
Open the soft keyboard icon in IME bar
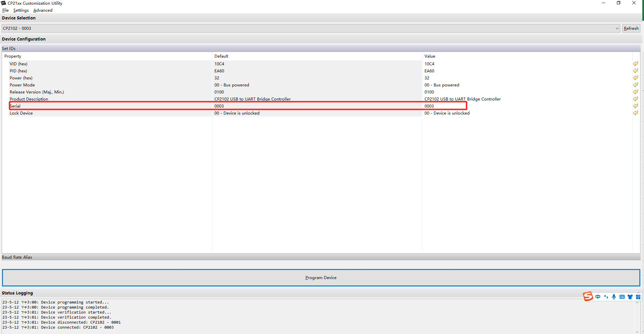(x=622, y=297)
